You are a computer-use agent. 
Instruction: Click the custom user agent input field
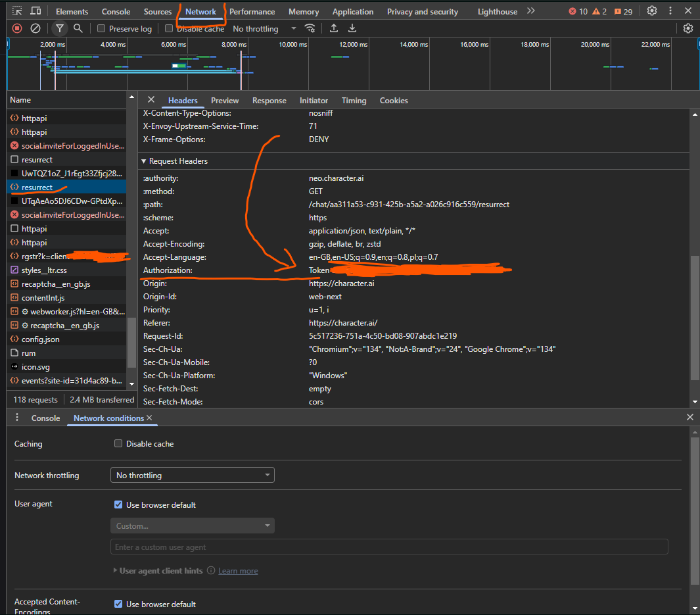click(389, 547)
